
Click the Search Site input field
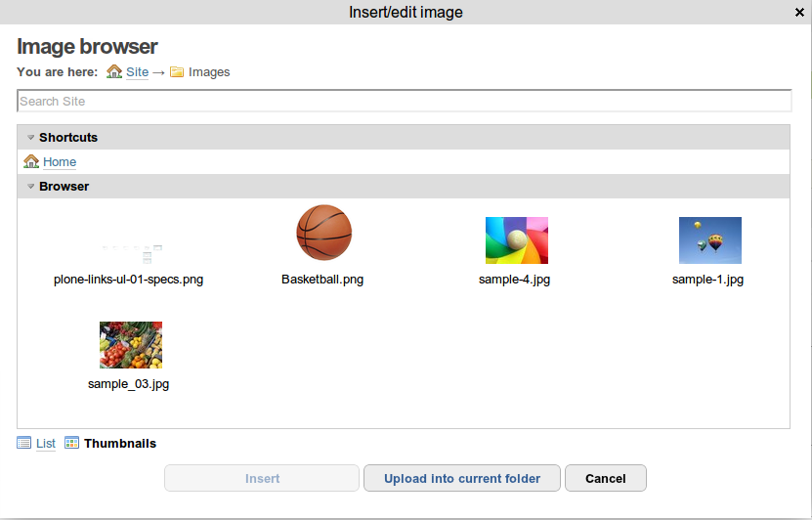click(405, 101)
